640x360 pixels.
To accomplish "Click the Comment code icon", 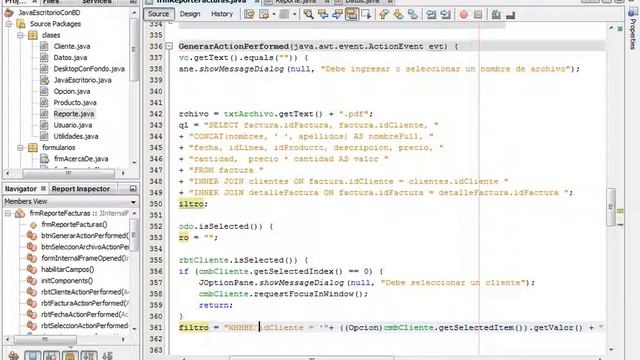I will point(496,15).
